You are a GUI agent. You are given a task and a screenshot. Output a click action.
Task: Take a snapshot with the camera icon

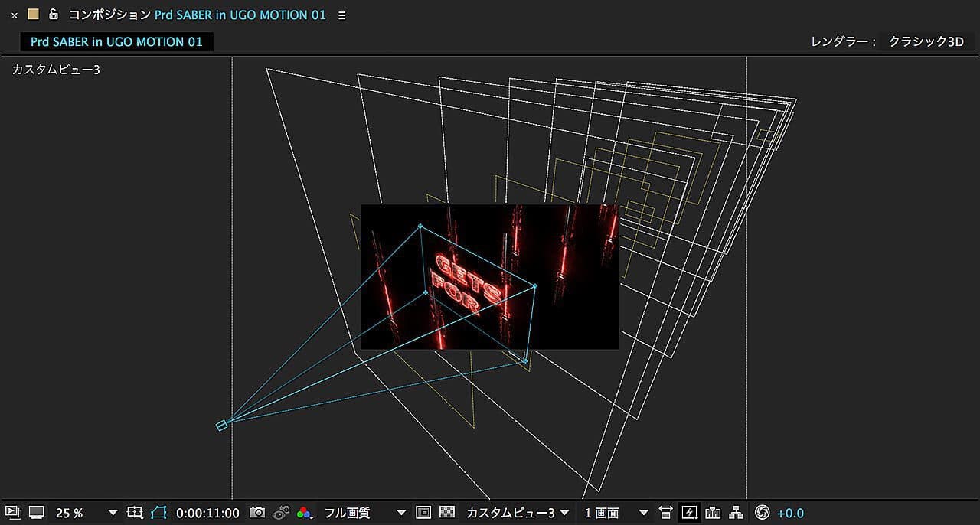(257, 512)
